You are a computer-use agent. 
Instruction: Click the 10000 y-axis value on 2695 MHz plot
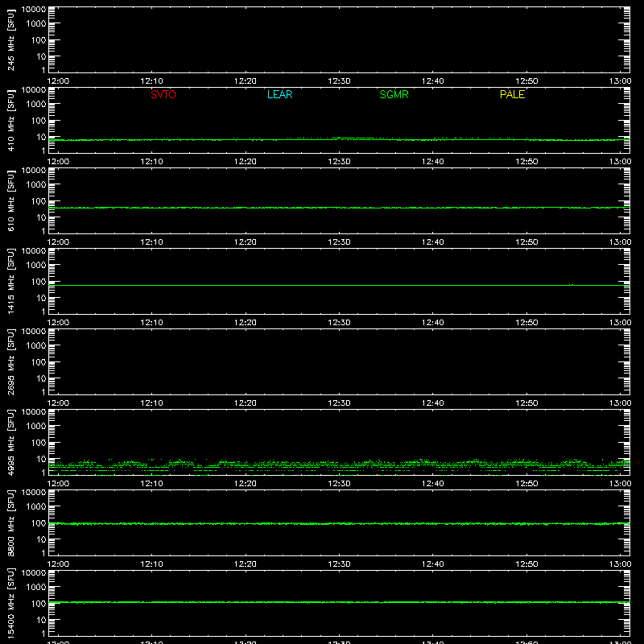[x=34, y=331]
